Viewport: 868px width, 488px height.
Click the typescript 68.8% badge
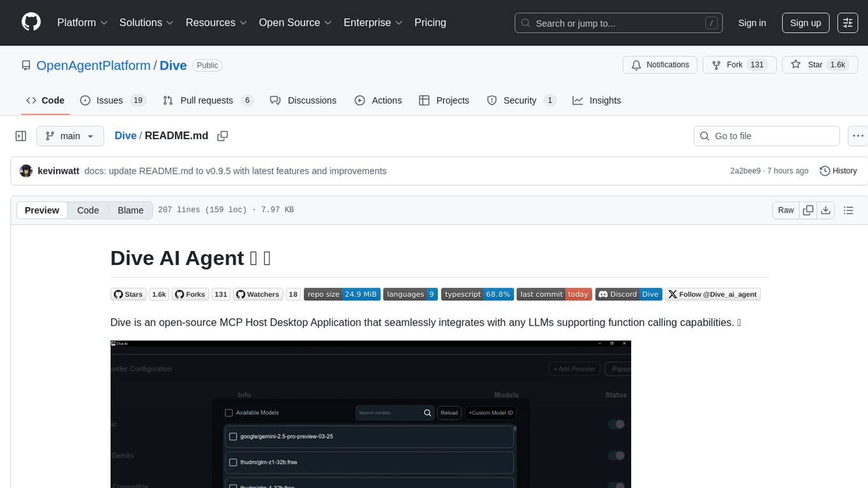(477, 294)
